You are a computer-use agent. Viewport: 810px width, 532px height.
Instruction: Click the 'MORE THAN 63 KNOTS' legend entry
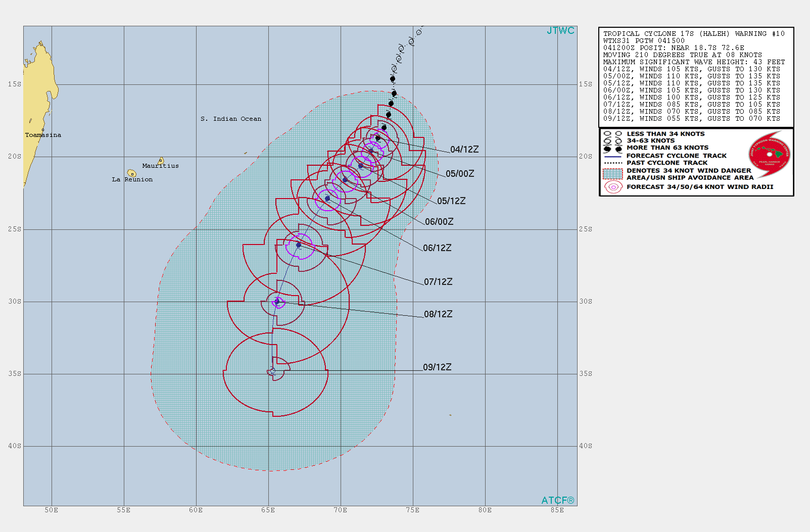(x=667, y=148)
